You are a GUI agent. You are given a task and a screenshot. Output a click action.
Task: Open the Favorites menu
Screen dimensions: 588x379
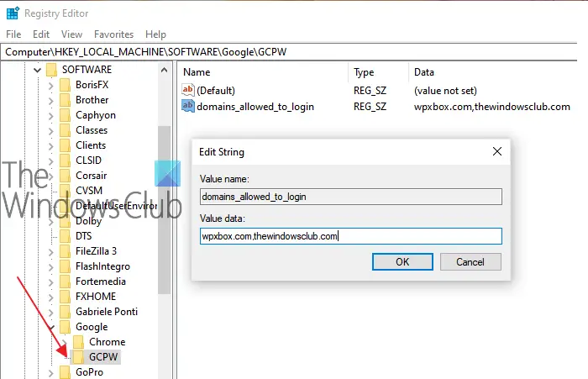coord(113,34)
